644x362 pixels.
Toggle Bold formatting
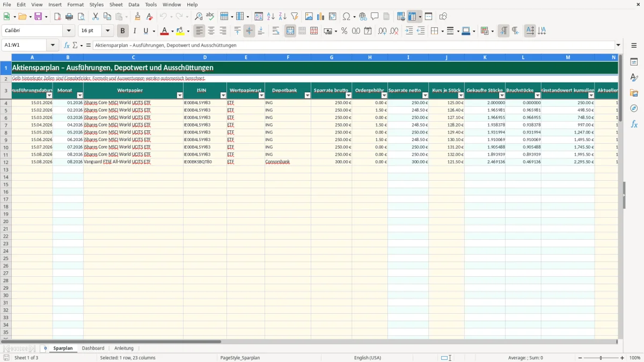point(123,31)
